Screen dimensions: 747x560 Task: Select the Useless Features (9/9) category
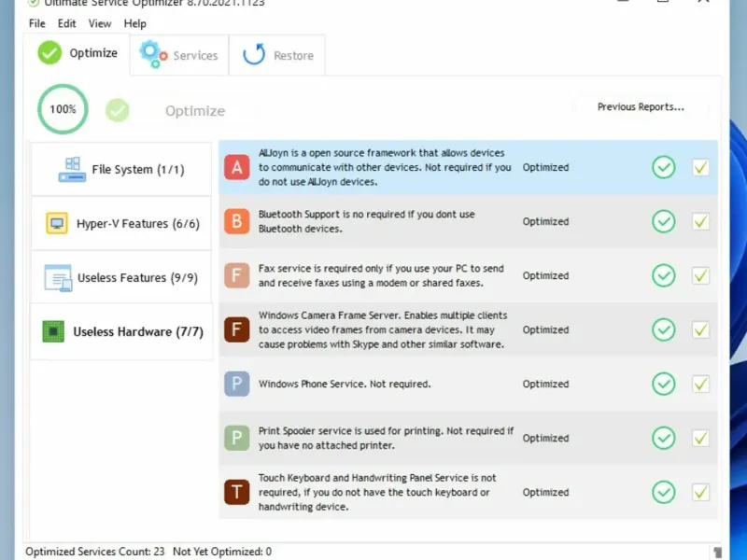(x=121, y=277)
